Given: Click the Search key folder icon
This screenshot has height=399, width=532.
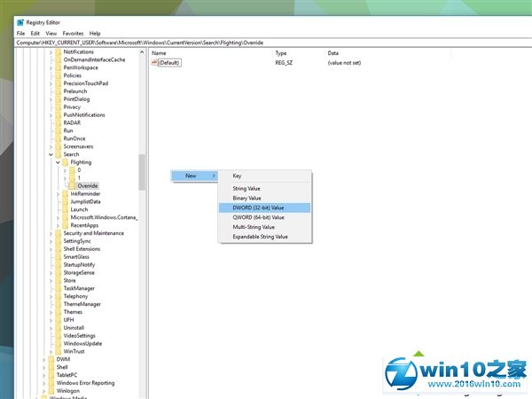Looking at the screenshot, I should [x=58, y=154].
